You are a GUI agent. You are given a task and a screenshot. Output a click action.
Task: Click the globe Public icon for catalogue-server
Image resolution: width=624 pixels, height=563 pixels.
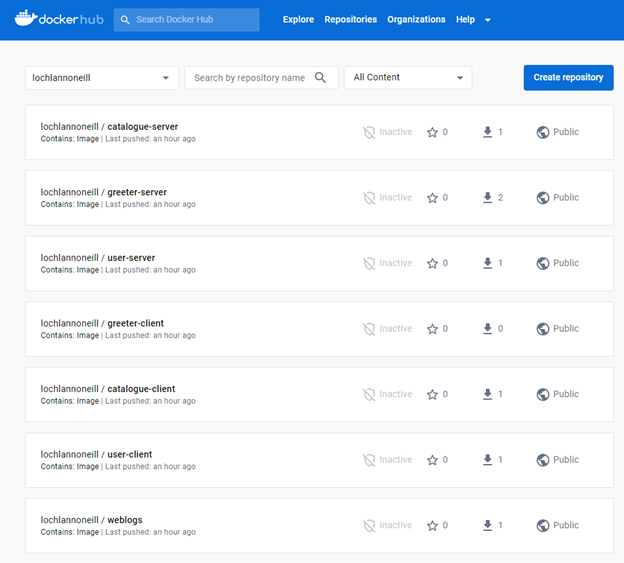click(x=543, y=132)
